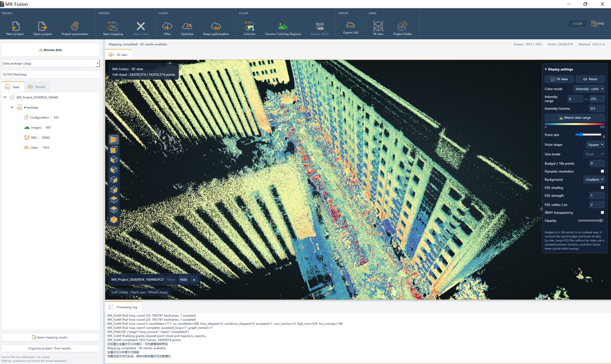Enable the Dynamic resolution checkbox

[602, 171]
